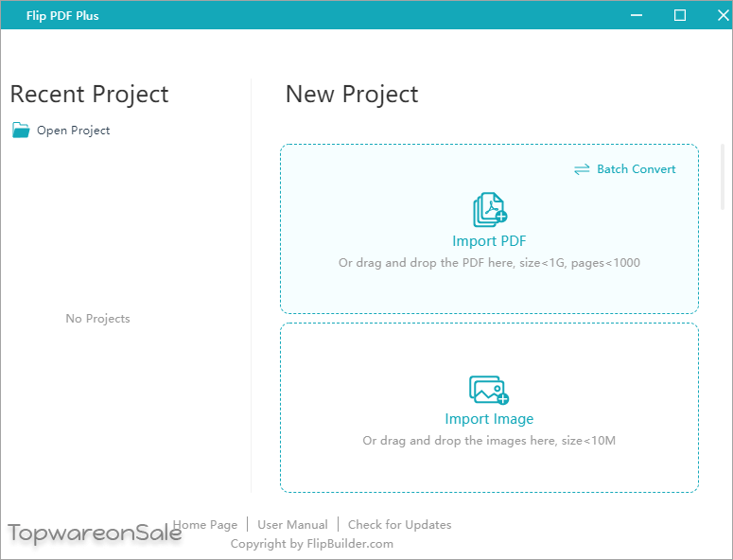
Task: Click the Copyright by FlipBuilder.com text
Action: (x=312, y=544)
